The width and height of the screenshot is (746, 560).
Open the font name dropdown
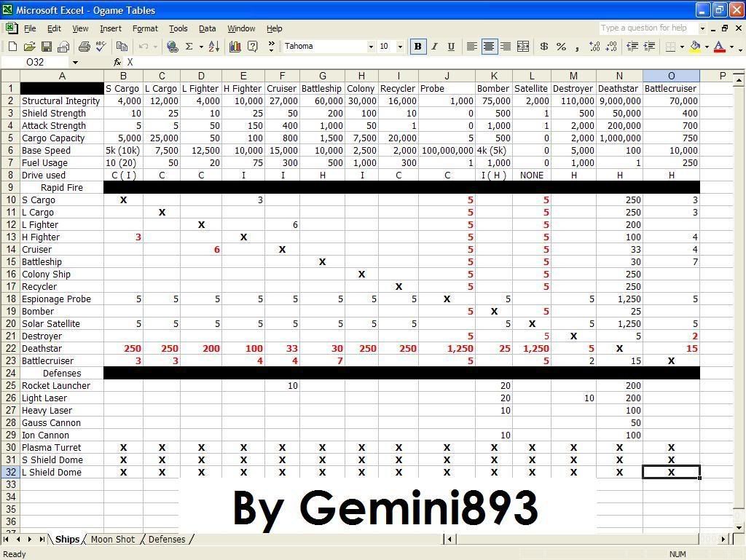371,47
